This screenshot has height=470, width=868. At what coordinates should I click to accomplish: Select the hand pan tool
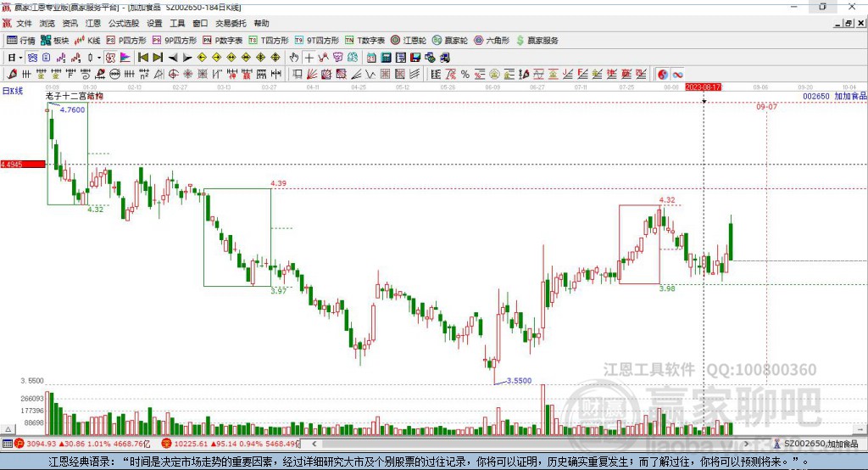294,58
